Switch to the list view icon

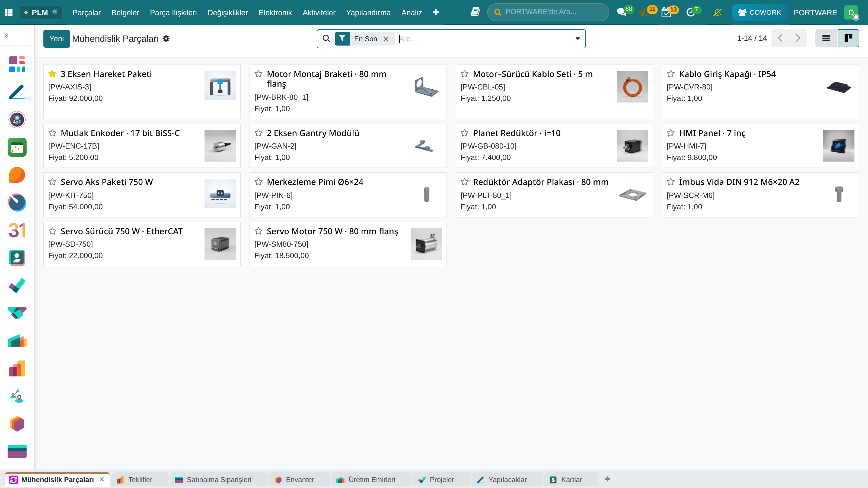pyautogui.click(x=826, y=38)
